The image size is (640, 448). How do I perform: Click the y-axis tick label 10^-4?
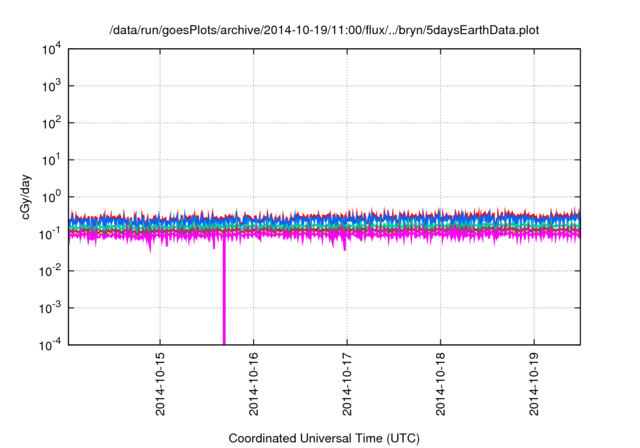tap(50, 346)
